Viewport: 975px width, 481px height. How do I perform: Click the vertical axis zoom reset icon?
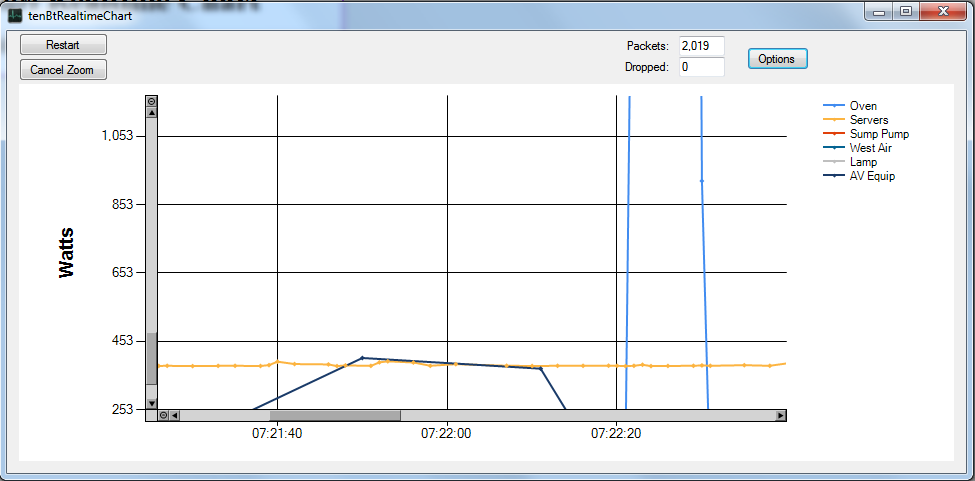click(x=152, y=101)
